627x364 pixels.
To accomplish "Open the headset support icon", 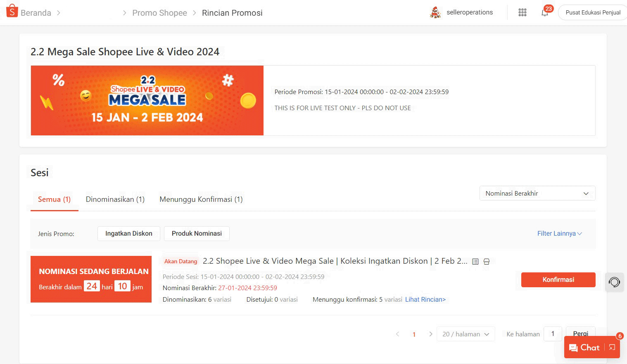I will 614,282.
